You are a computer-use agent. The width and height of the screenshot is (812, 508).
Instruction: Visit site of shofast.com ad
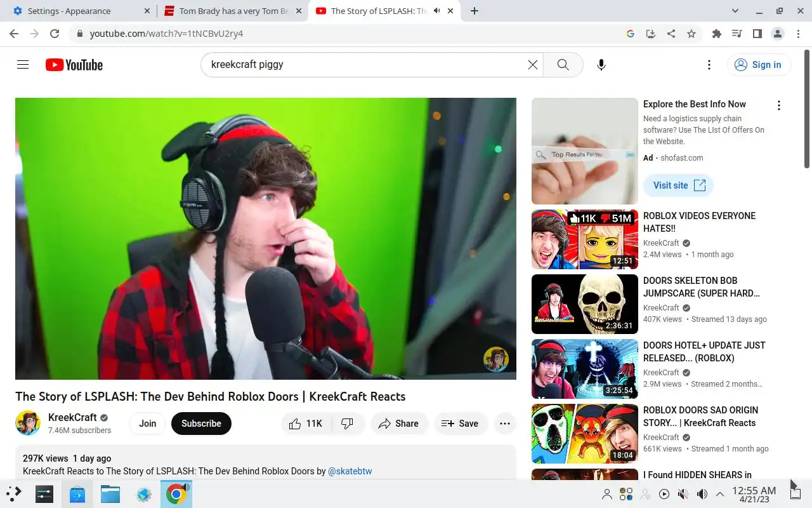[x=679, y=185]
